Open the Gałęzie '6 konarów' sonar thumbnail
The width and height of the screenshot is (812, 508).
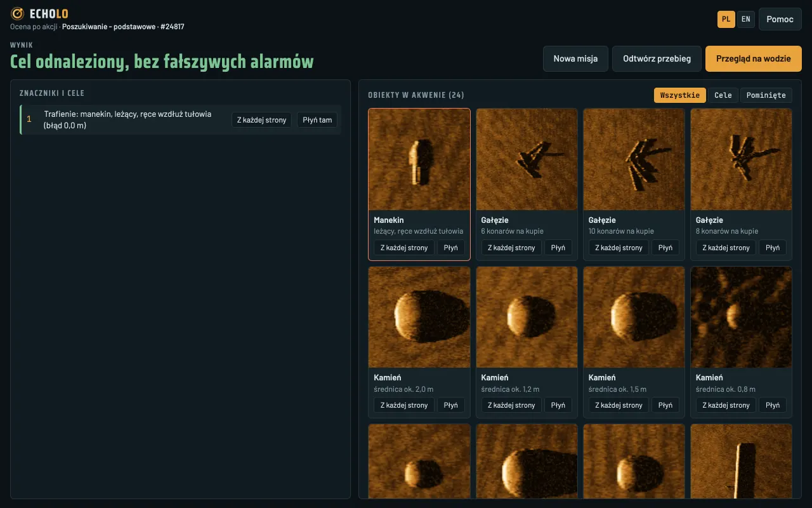click(527, 159)
